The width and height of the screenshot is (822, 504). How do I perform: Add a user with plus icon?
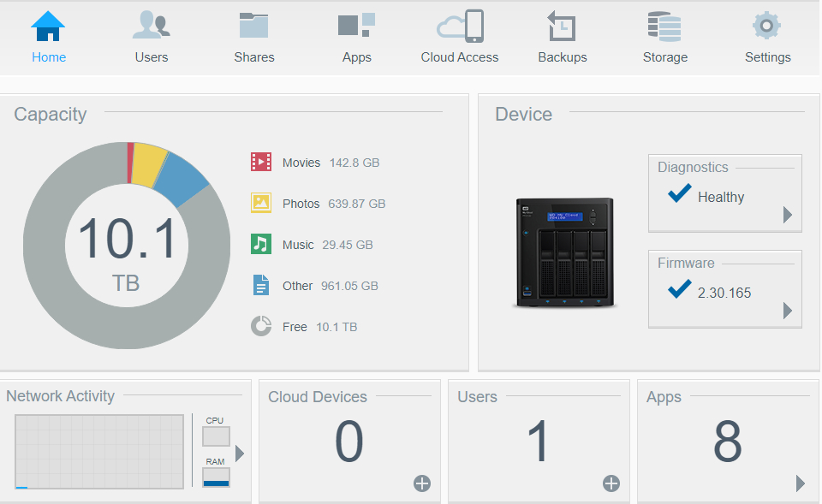point(611,483)
